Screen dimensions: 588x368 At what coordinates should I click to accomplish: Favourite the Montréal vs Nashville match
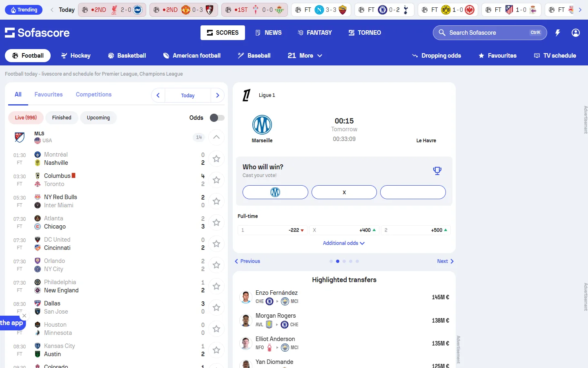point(216,159)
